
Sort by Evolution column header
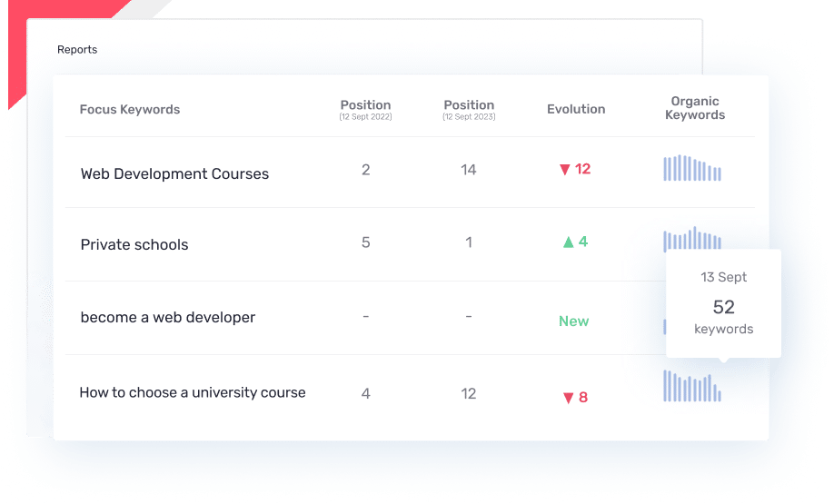point(576,109)
